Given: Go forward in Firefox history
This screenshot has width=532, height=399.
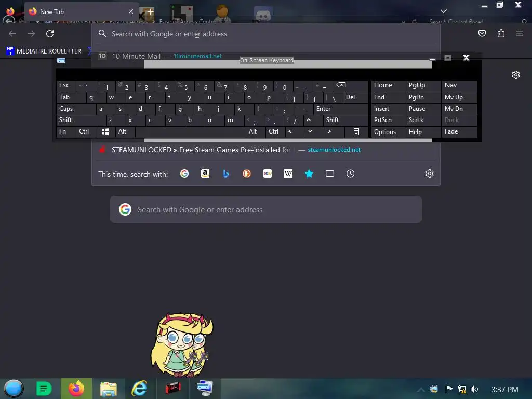Looking at the screenshot, I should [x=31, y=34].
